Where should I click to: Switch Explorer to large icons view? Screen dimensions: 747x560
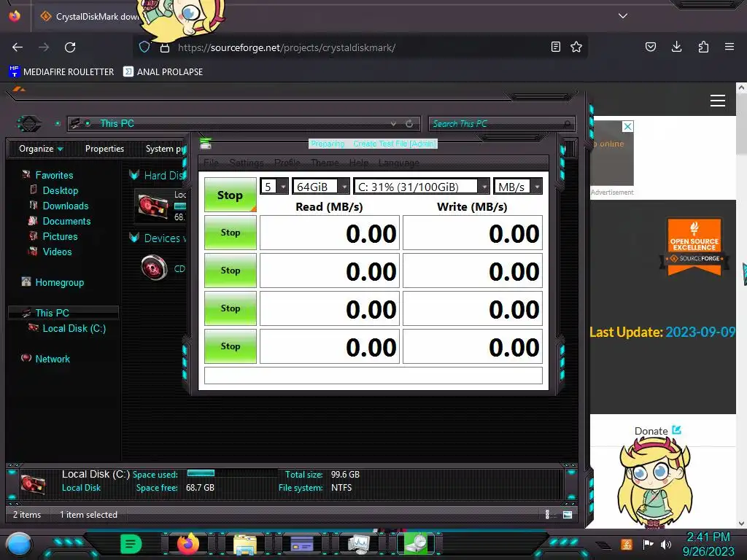[x=568, y=514]
